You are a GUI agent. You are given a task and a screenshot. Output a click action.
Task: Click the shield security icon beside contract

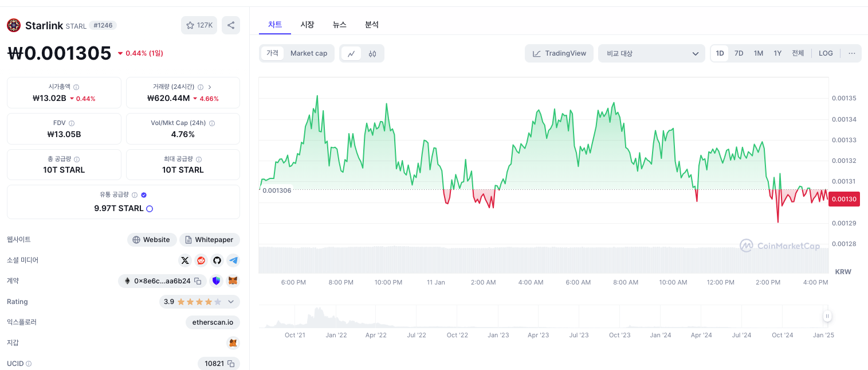tap(216, 281)
